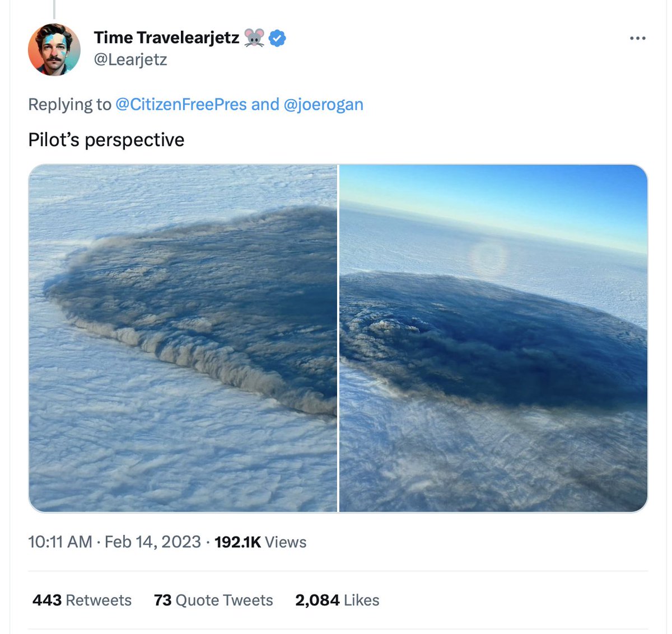Click the 10:11 AM timestamp
Screen dimensions: 672x634
pyautogui.click(x=60, y=542)
